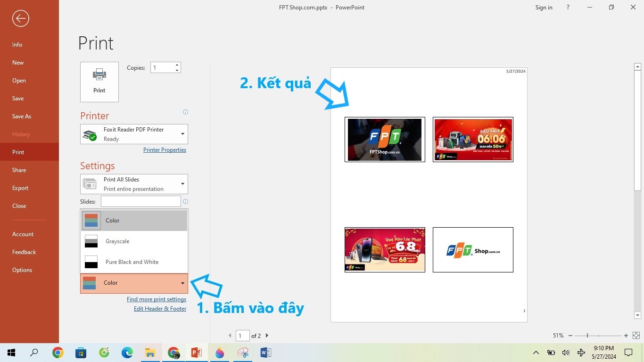Open the Open tab in sidebar
644x362 pixels.
click(x=29, y=81)
